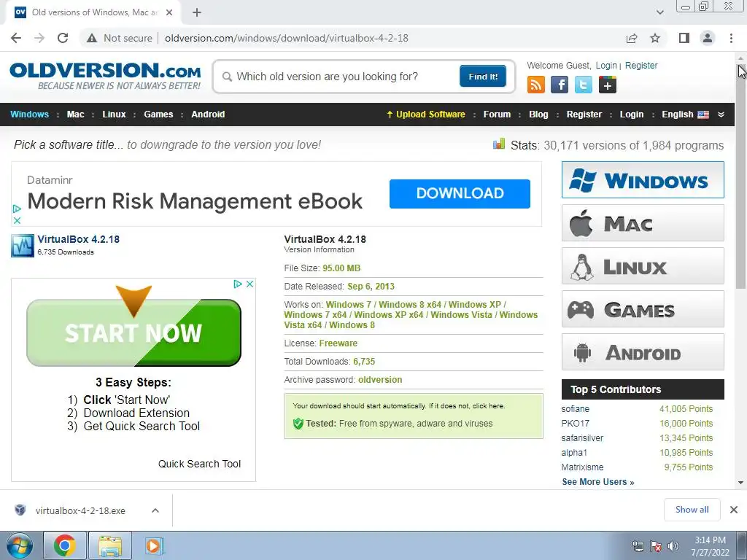Viewport: 747px width, 560px height.
Task: Click the Upload Software link
Action: tap(426, 114)
